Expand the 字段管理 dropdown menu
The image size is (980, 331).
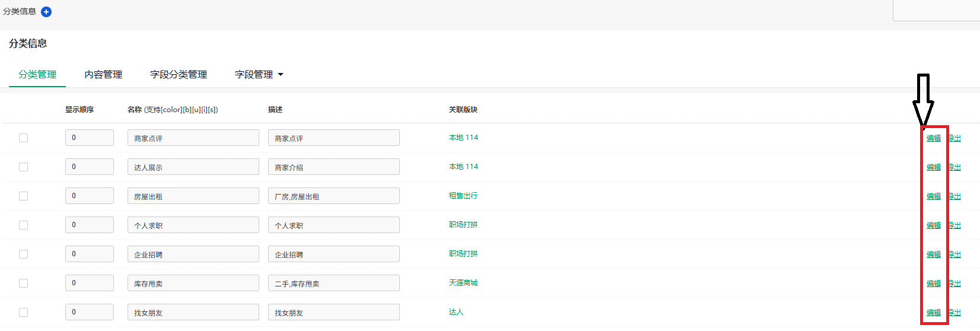pos(259,75)
